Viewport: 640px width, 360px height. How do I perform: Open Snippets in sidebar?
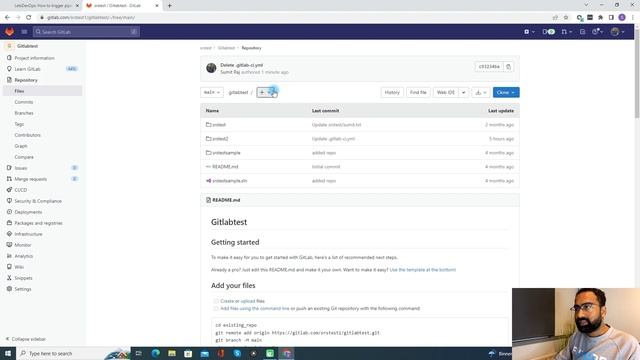click(x=23, y=278)
